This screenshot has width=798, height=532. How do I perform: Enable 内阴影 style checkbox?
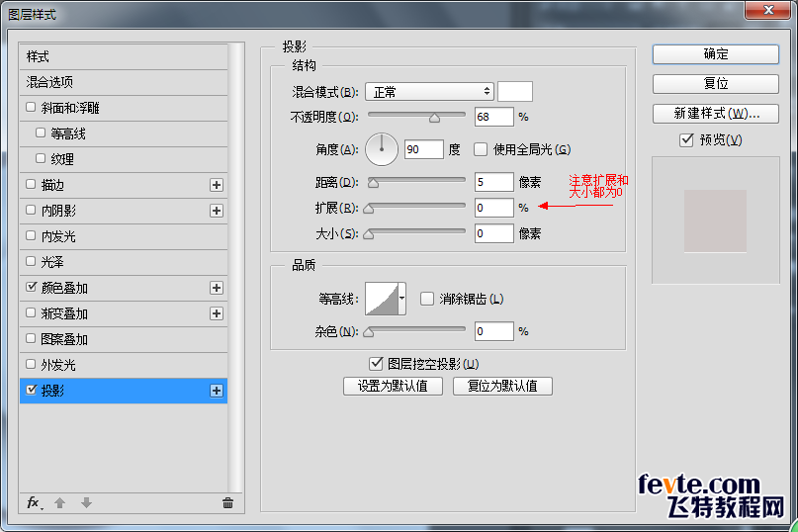[31, 210]
